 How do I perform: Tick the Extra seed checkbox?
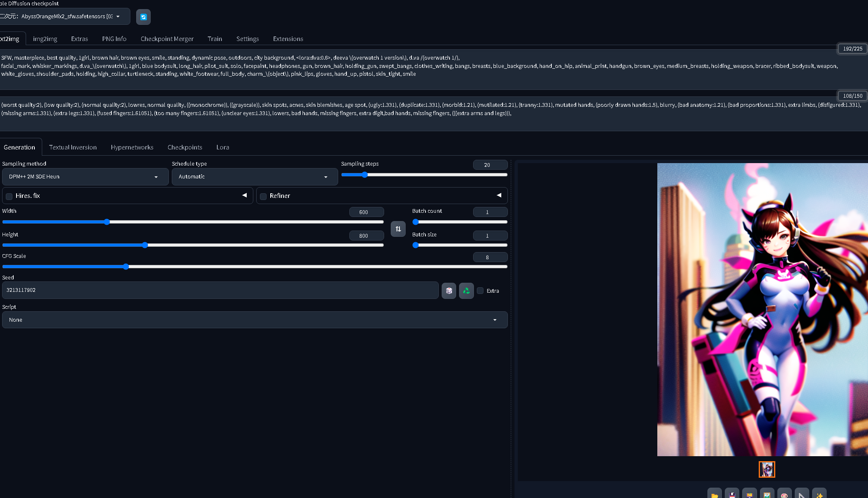480,291
